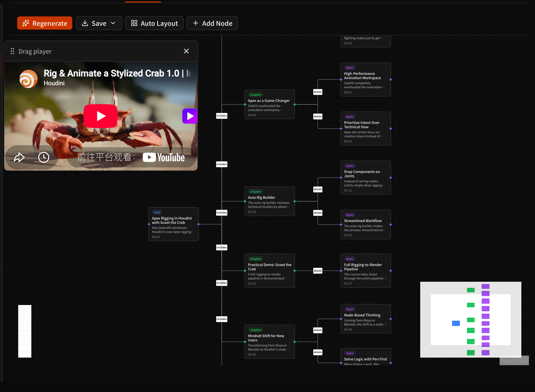Select the root Apex Rigging in Houdini node
Image resolution: width=535 pixels, height=392 pixels.
click(x=174, y=224)
